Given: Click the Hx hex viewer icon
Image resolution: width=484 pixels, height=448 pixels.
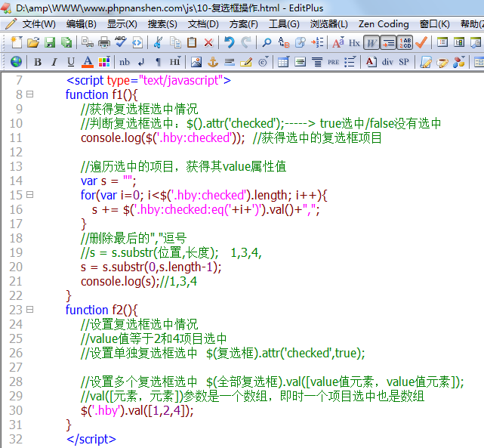Looking at the screenshot, I should (x=354, y=42).
